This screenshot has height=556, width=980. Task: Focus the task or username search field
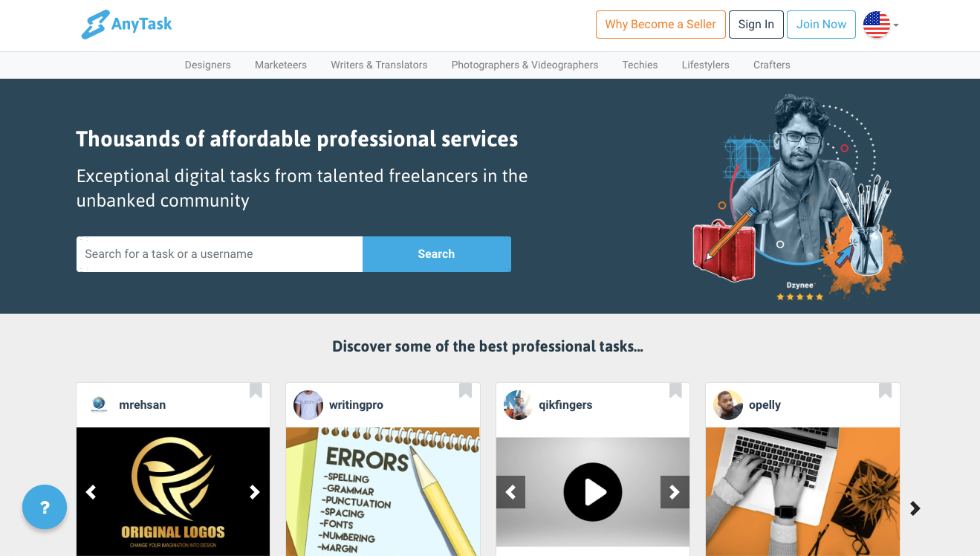(219, 254)
